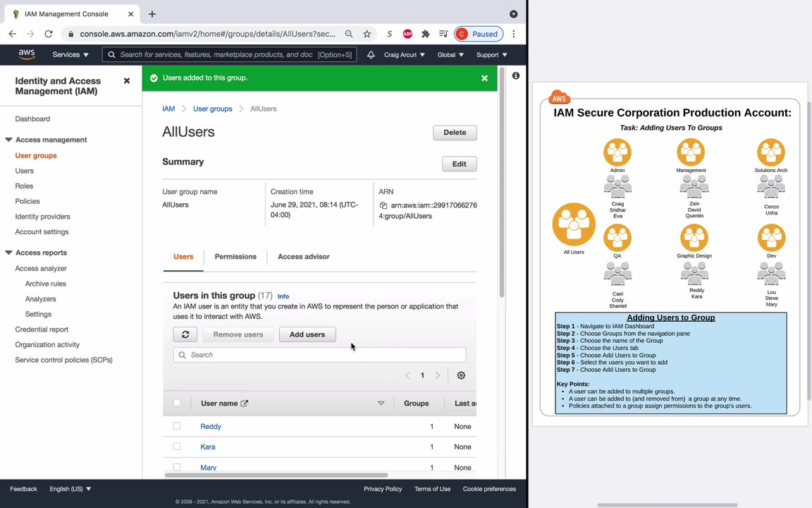Refresh the users list in group
The image size is (812, 508).
185,334
